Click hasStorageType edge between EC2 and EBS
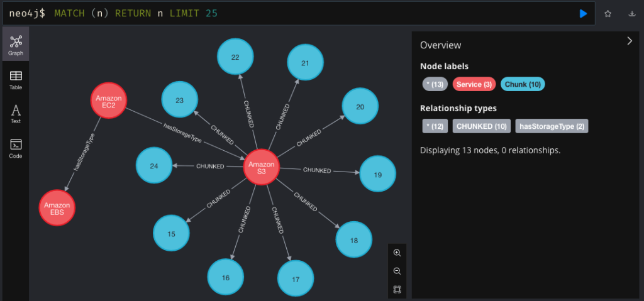644x301 pixels. tap(84, 152)
